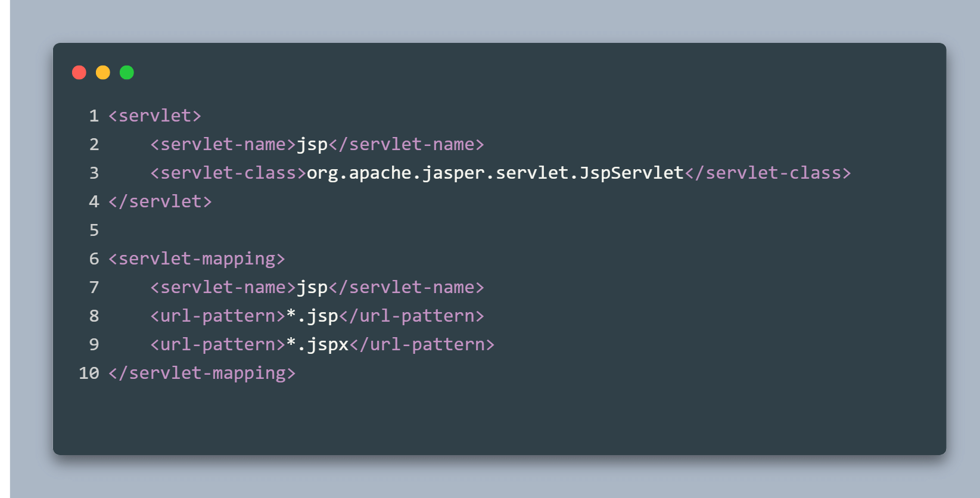Image resolution: width=980 pixels, height=498 pixels.
Task: Place cursor on the *.jspx pattern value
Action: pos(318,344)
